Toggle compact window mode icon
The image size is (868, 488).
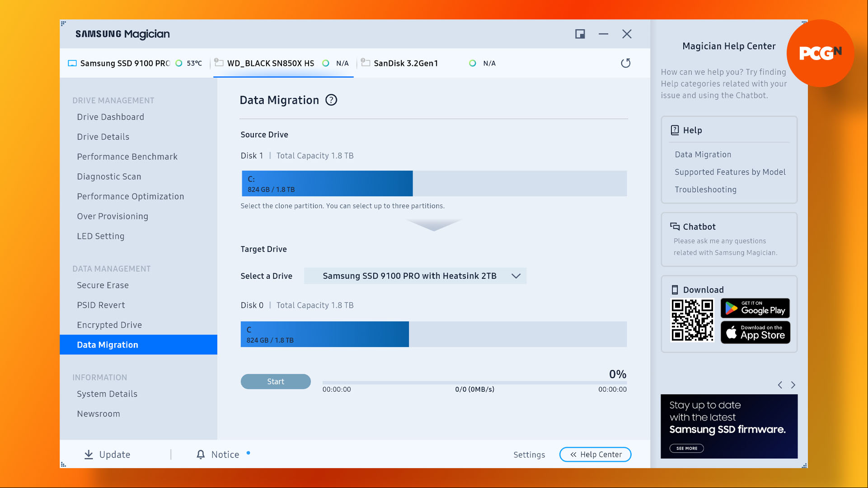580,34
